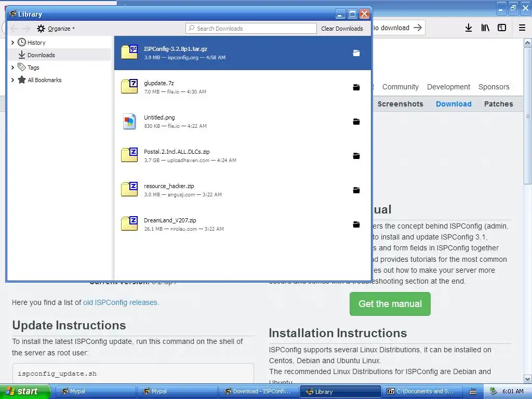Click the Search Downloads field
This screenshot has height=399, width=532.
tap(251, 29)
